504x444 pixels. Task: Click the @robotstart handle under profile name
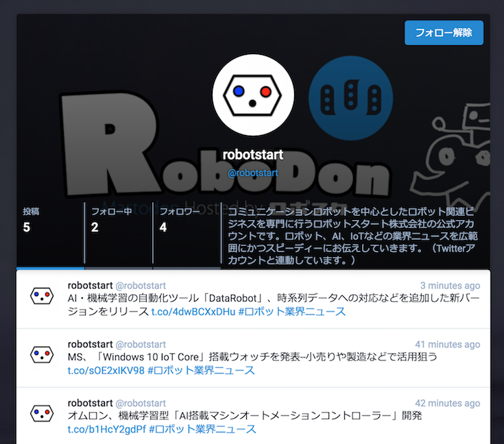click(252, 173)
